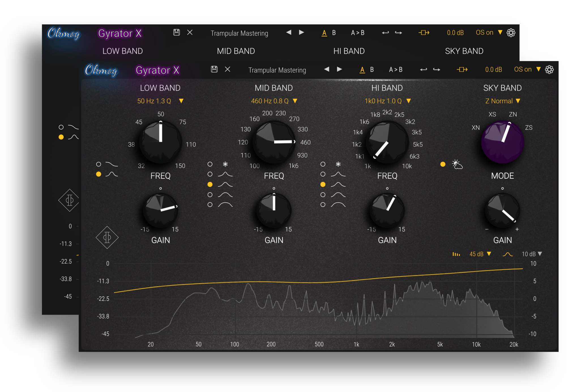
Task: Toggle the spectrum analyzer bars icon
Action: pos(456,254)
